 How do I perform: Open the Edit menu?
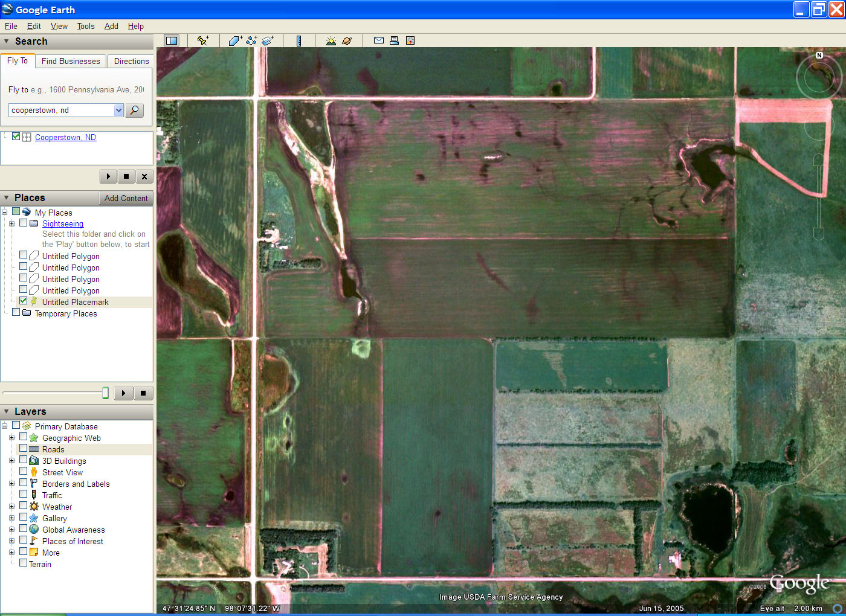coord(34,26)
